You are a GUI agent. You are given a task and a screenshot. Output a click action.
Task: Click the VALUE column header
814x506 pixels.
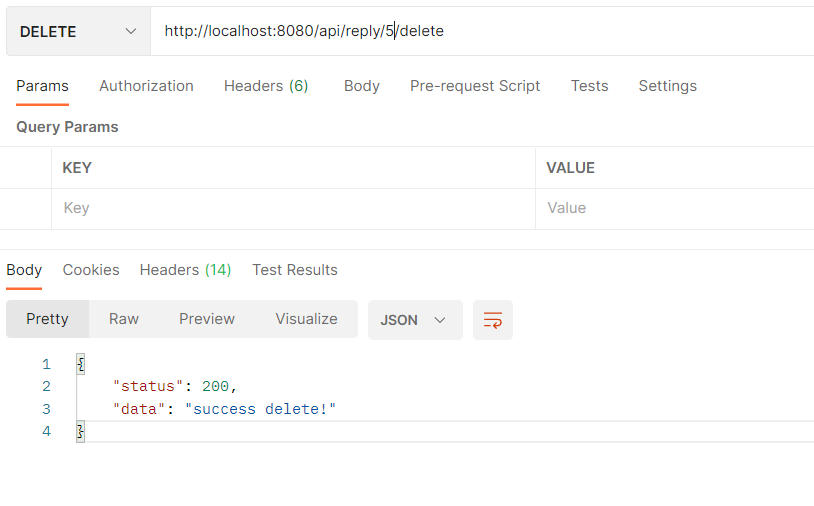pyautogui.click(x=570, y=168)
